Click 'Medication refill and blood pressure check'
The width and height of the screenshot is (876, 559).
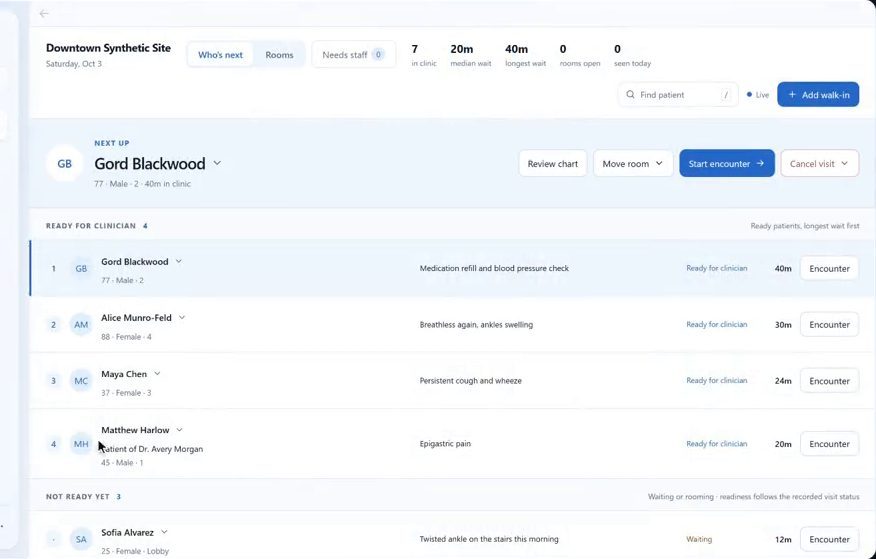[x=494, y=268]
